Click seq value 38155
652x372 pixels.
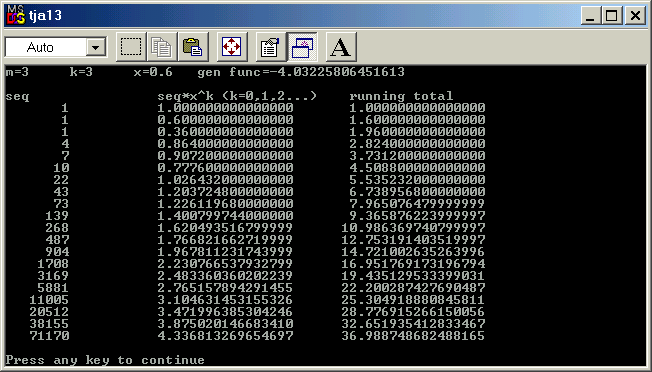49,324
